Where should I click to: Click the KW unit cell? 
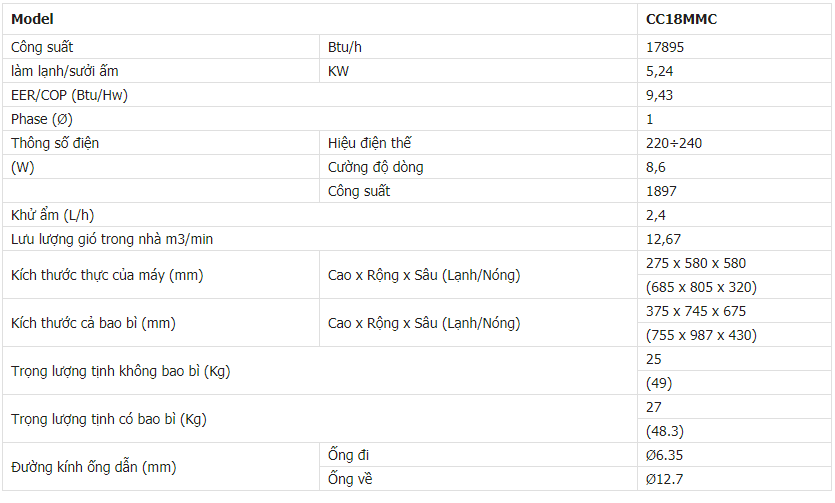click(x=339, y=71)
